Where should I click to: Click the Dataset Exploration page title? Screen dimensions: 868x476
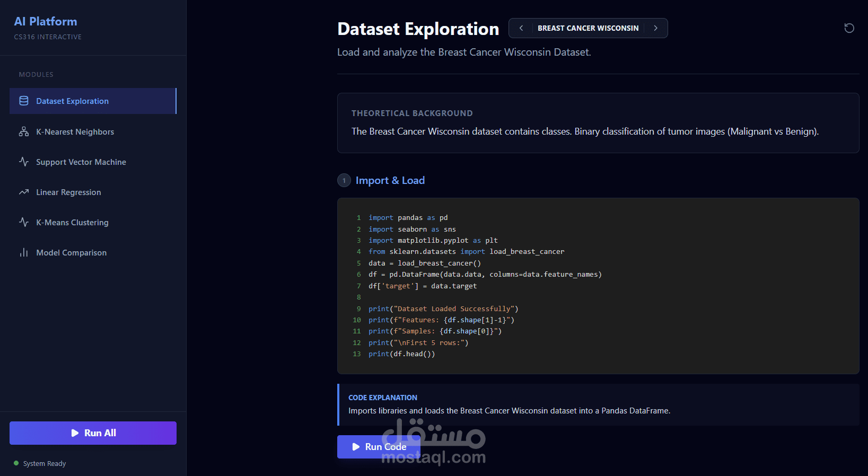click(x=418, y=29)
